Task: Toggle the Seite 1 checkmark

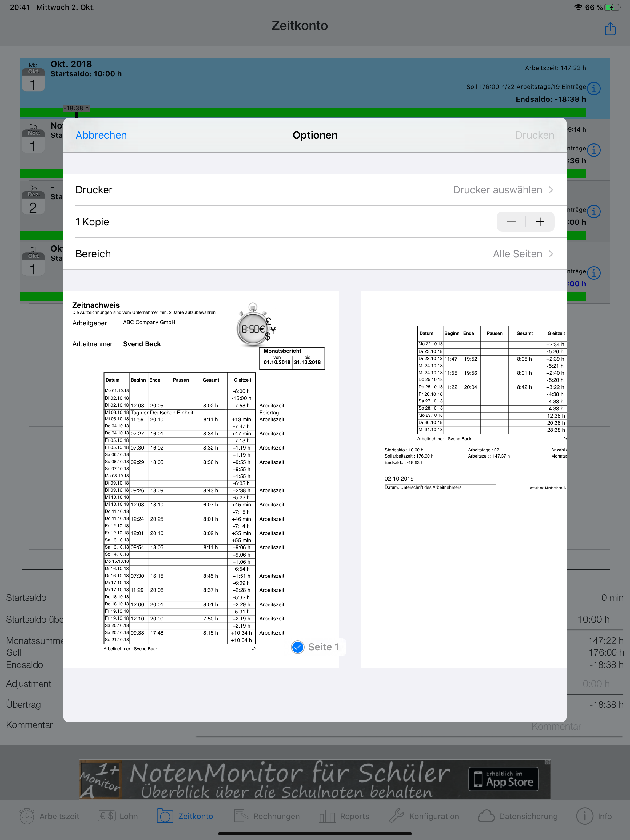Action: (x=297, y=647)
